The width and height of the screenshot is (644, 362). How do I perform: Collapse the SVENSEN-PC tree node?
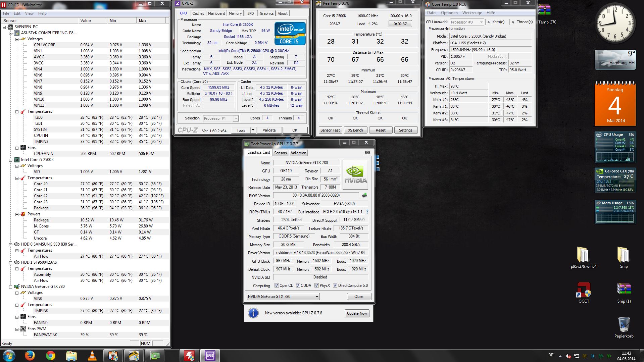point(4,27)
